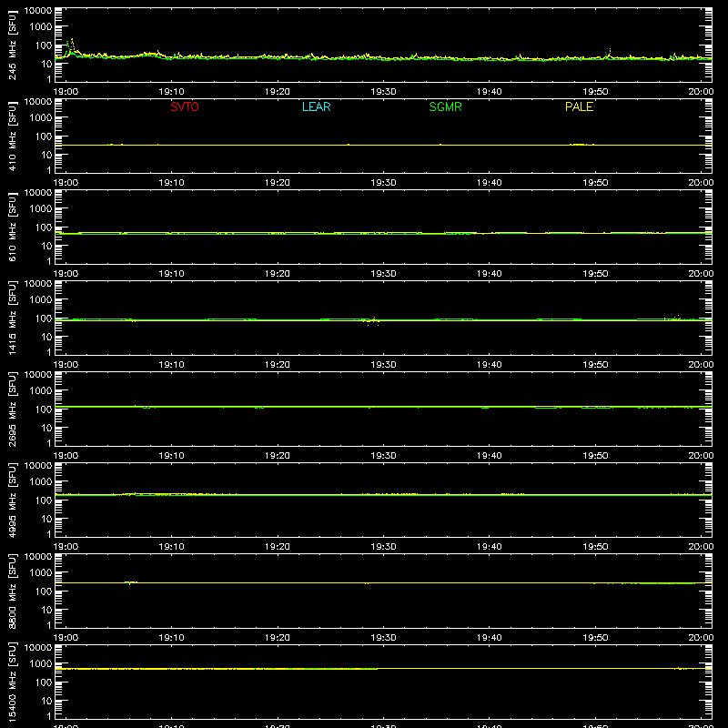728x728 pixels.
Task: Click 19:40 label under the 610 MHz plot
Action: [x=489, y=274]
